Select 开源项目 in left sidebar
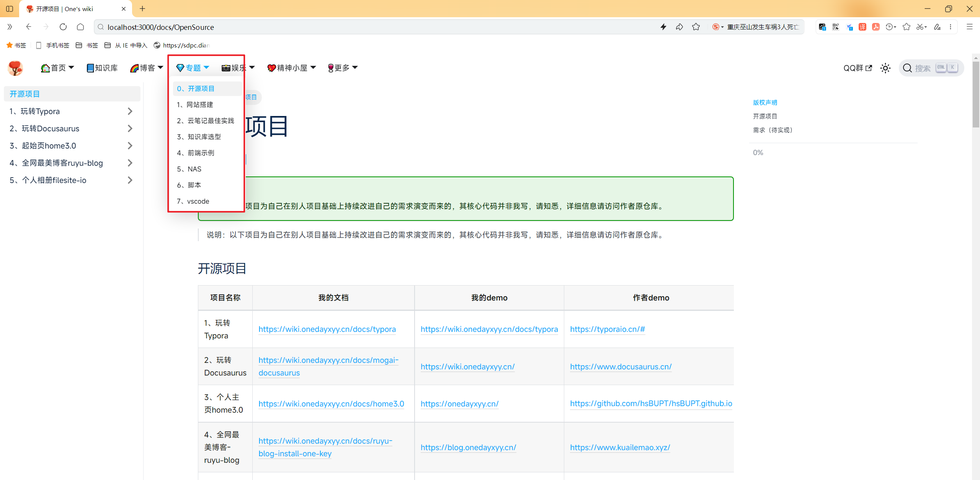 point(72,94)
